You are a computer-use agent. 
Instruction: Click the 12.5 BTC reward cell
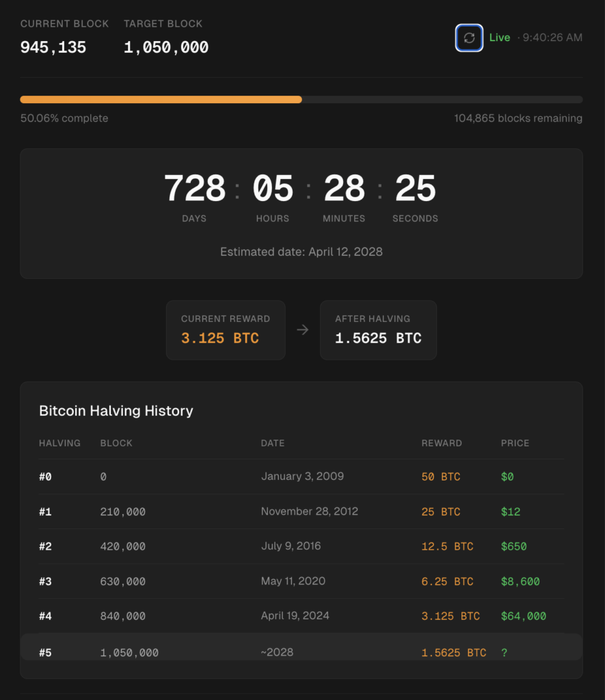tap(447, 546)
